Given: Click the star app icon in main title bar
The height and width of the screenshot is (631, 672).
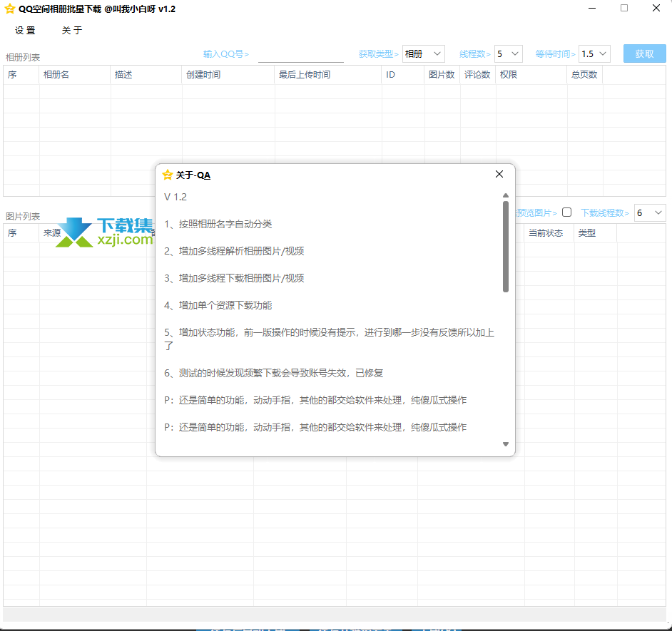Looking at the screenshot, I should tap(9, 9).
